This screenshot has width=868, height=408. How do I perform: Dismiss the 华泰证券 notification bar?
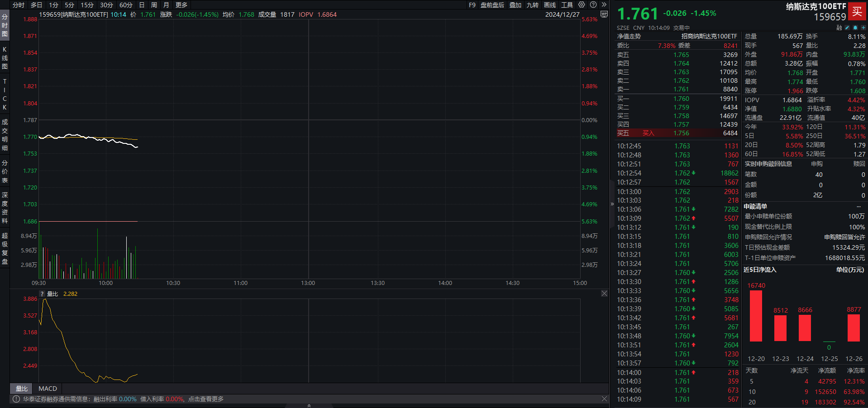pyautogui.click(x=604, y=399)
